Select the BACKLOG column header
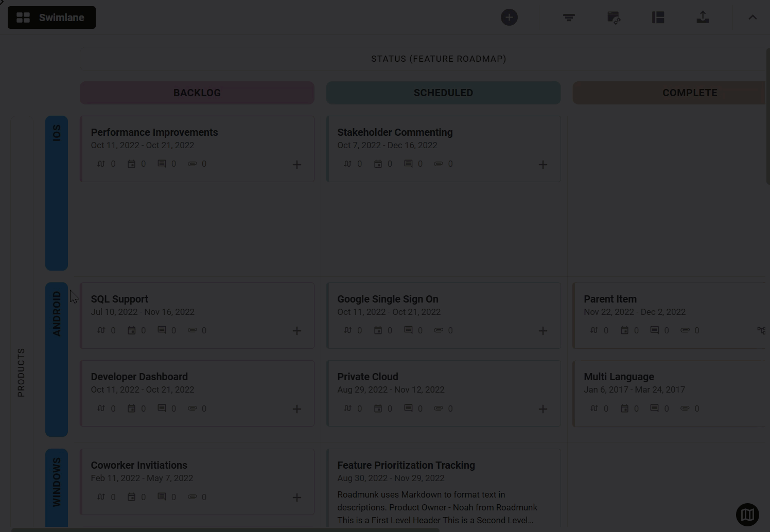 point(197,93)
